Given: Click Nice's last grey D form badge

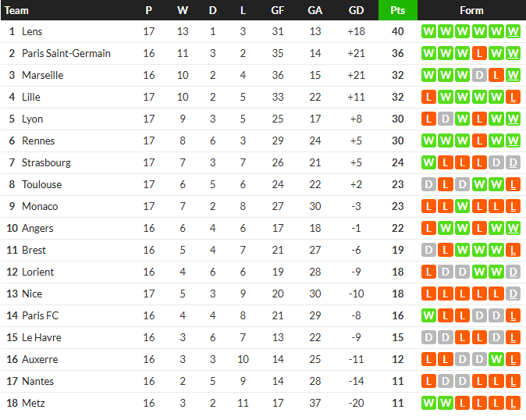Looking at the screenshot, I should [x=513, y=294].
